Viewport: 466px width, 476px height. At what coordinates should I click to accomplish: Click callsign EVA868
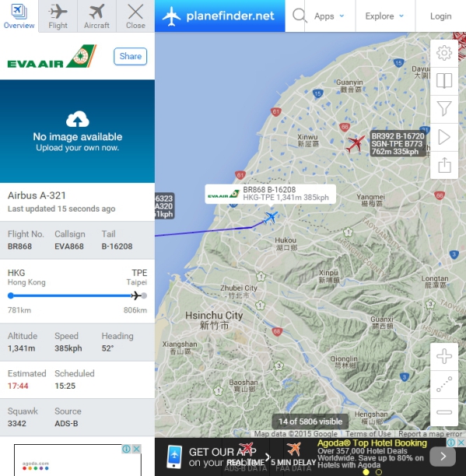pyautogui.click(x=69, y=247)
